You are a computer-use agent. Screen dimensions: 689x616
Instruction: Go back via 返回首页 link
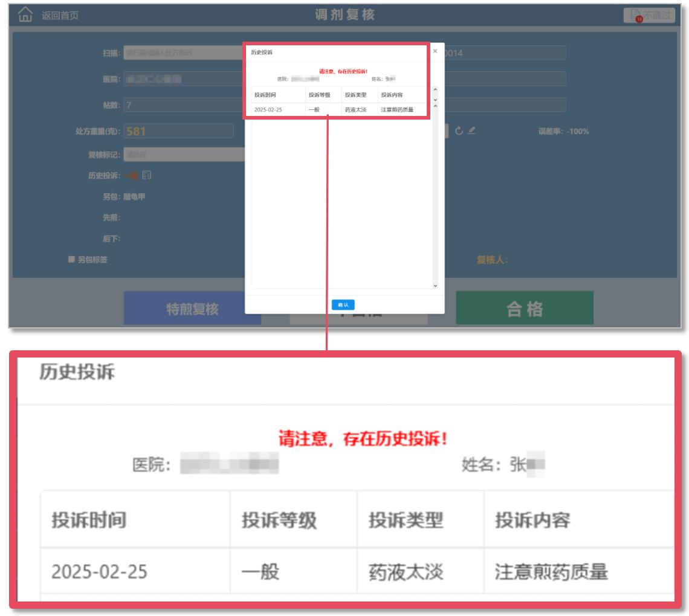(x=60, y=15)
